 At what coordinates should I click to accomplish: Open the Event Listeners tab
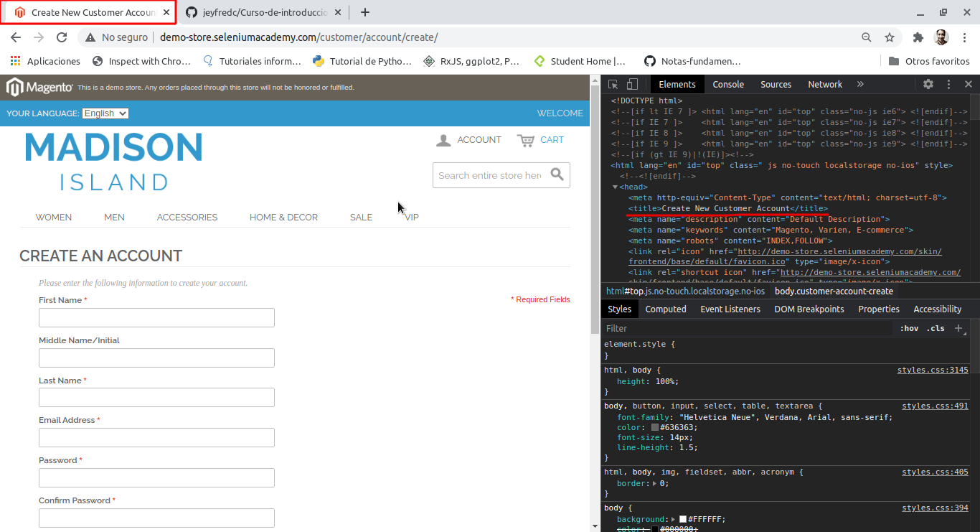click(730, 309)
